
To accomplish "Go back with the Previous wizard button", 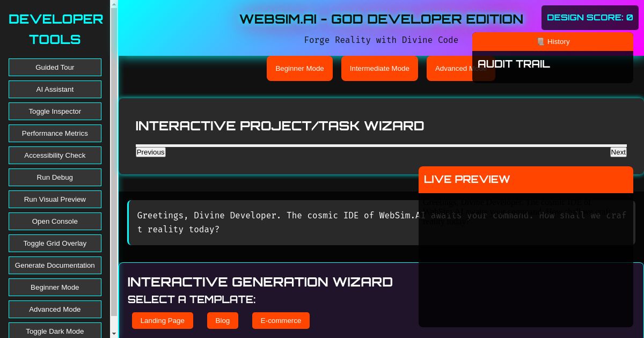I will 150,152.
